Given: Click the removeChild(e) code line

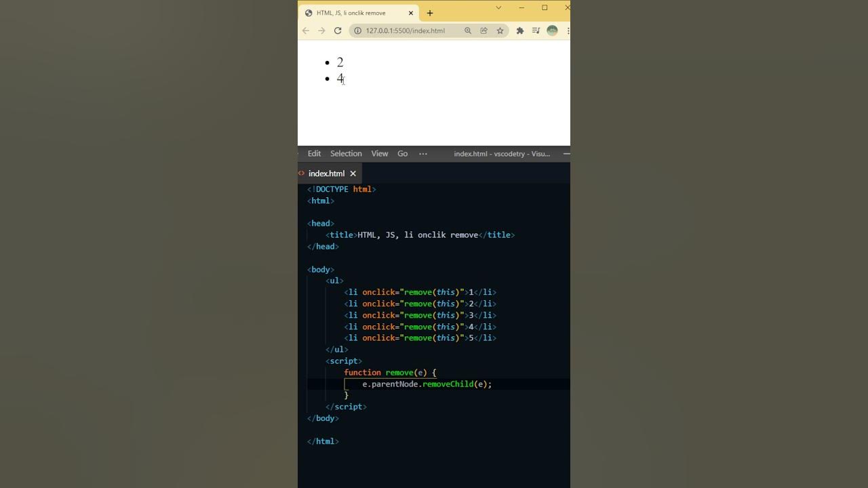Looking at the screenshot, I should pyautogui.click(x=427, y=384).
